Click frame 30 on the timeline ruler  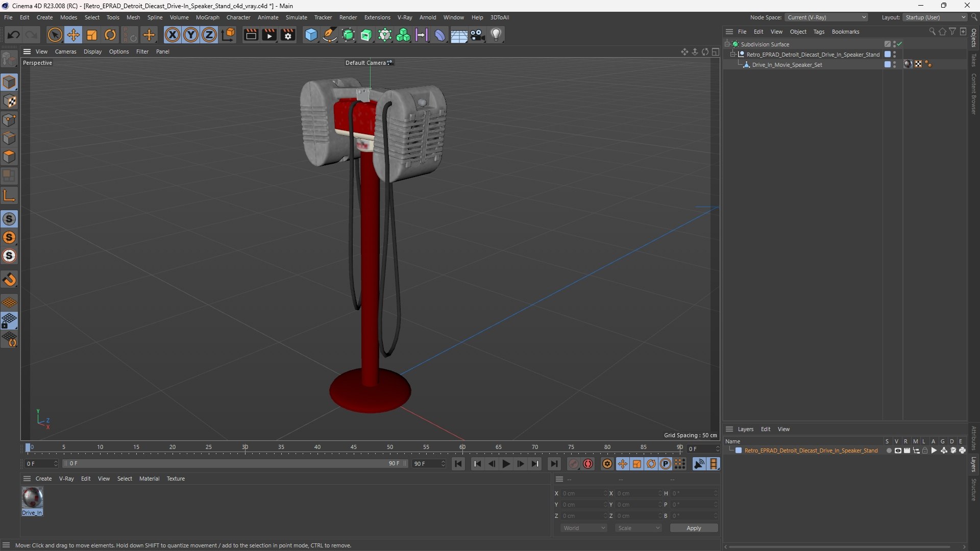[245, 447]
